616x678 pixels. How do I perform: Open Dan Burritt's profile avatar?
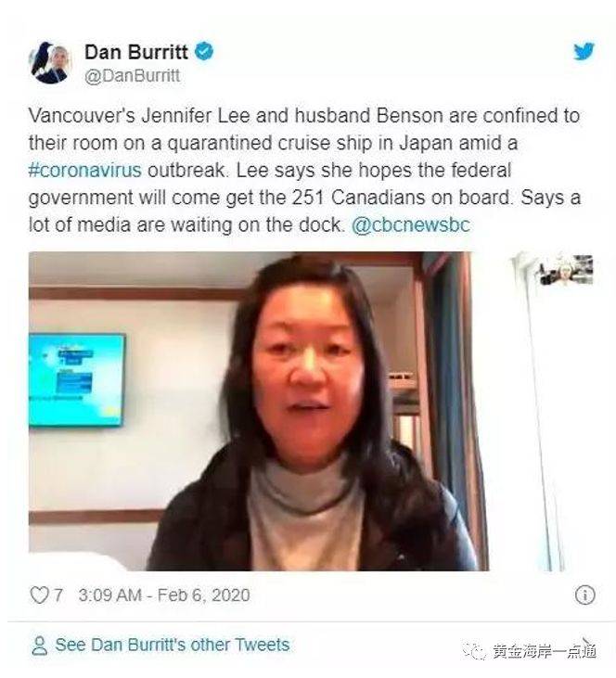pos(51,62)
